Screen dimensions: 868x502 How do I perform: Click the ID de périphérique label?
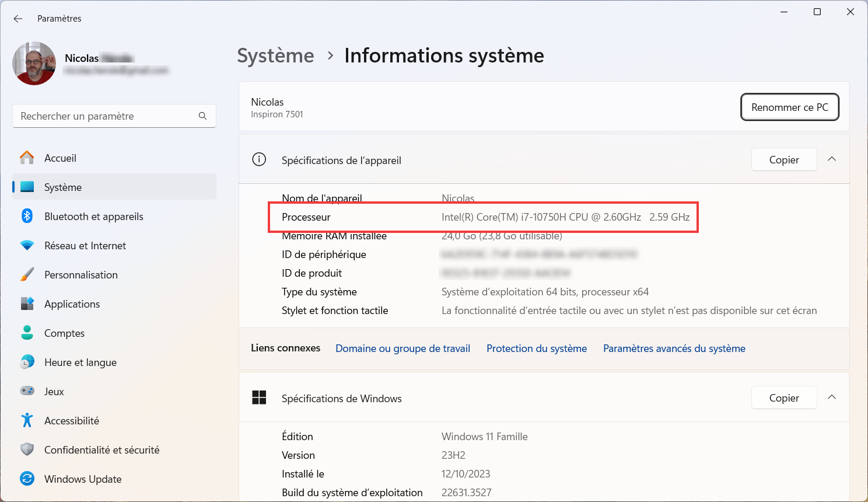pos(324,255)
